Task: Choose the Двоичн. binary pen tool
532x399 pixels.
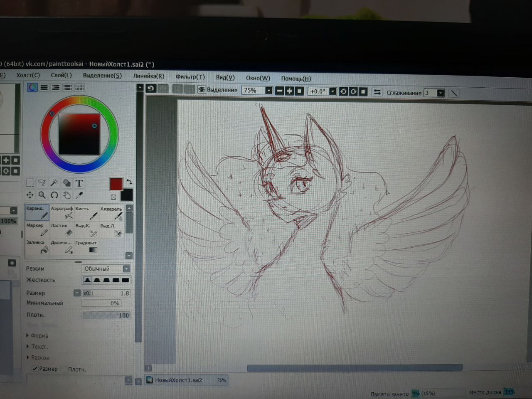Action: pyautogui.click(x=62, y=247)
